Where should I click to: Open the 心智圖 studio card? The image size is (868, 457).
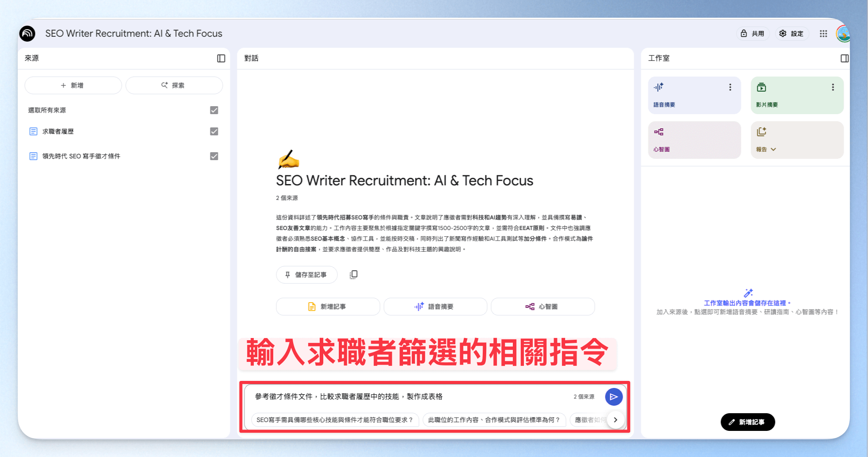tap(694, 140)
